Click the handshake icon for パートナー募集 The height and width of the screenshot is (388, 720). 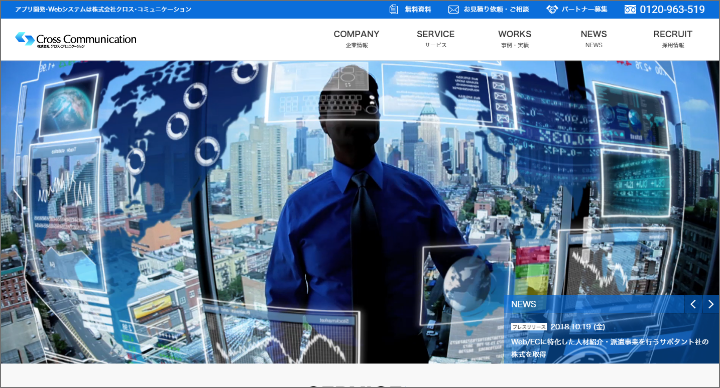point(552,9)
